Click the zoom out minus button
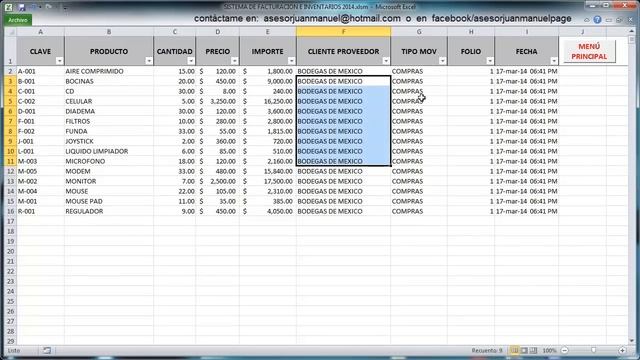640x360 pixels. [x=564, y=351]
